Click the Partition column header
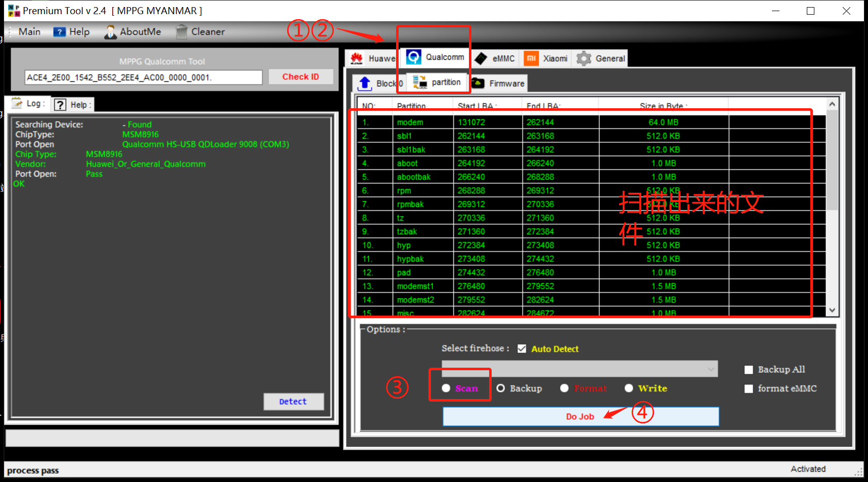The image size is (868, 482). [x=423, y=106]
